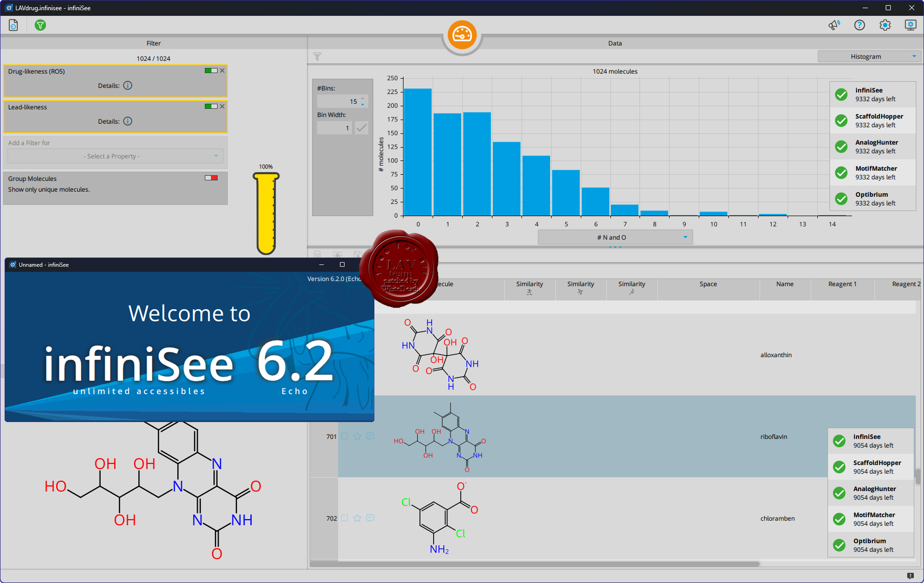Click the alloxanthin molecule structure thumbnail
The width and height of the screenshot is (924, 583).
point(440,355)
